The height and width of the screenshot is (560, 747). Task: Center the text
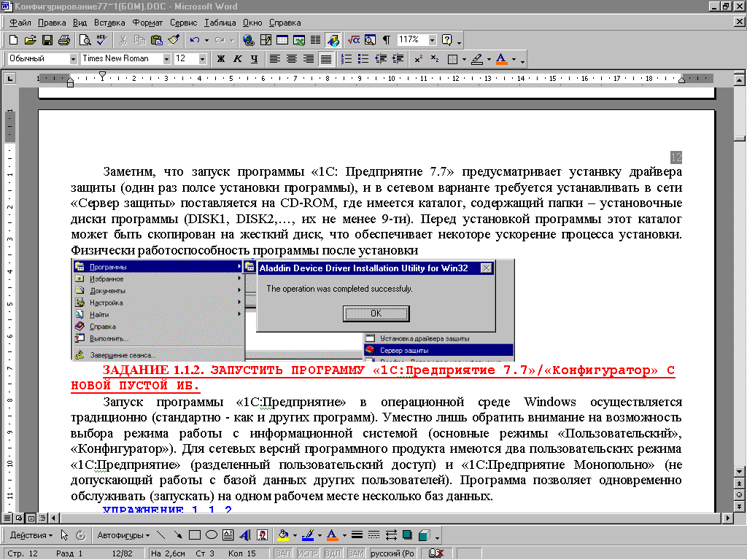click(x=292, y=59)
